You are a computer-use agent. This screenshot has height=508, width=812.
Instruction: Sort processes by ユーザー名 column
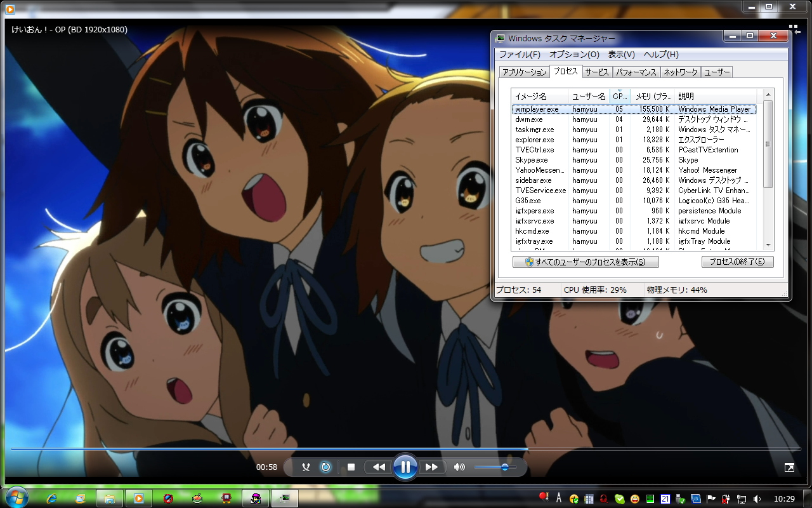589,96
